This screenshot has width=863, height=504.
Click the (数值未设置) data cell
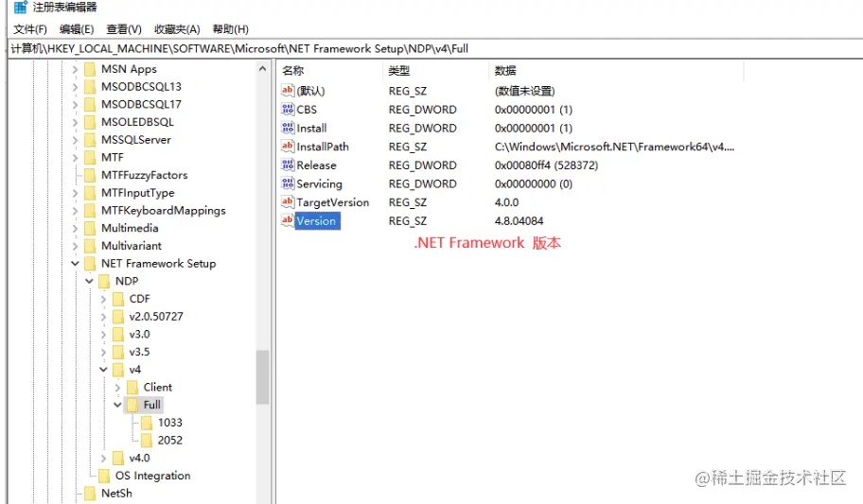click(x=524, y=91)
